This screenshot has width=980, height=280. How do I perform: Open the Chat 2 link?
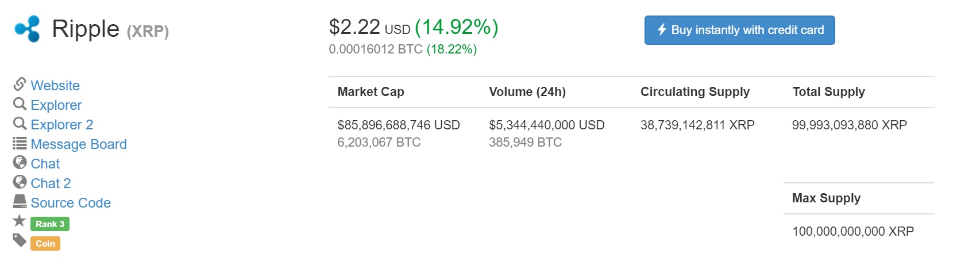click(51, 183)
